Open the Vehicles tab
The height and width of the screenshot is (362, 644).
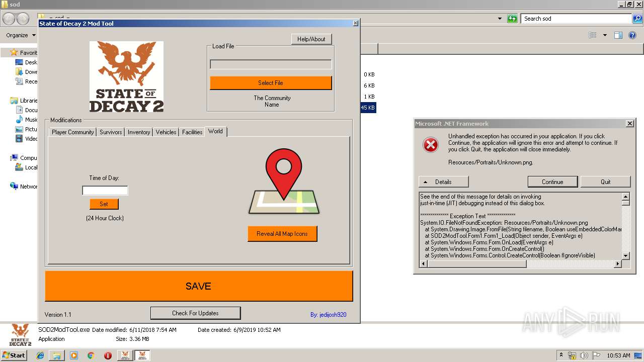tap(166, 132)
